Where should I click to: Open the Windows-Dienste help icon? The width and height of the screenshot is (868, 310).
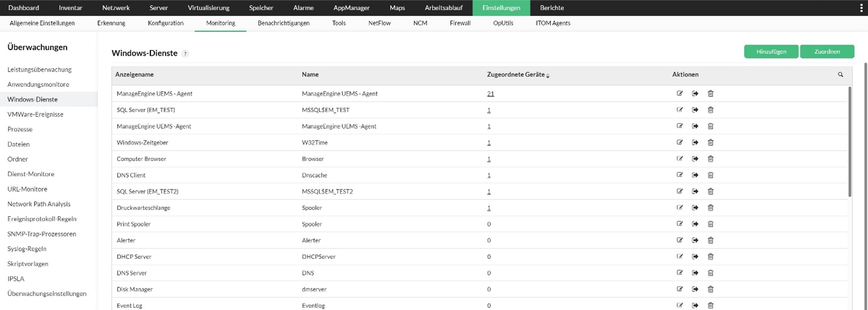(185, 54)
